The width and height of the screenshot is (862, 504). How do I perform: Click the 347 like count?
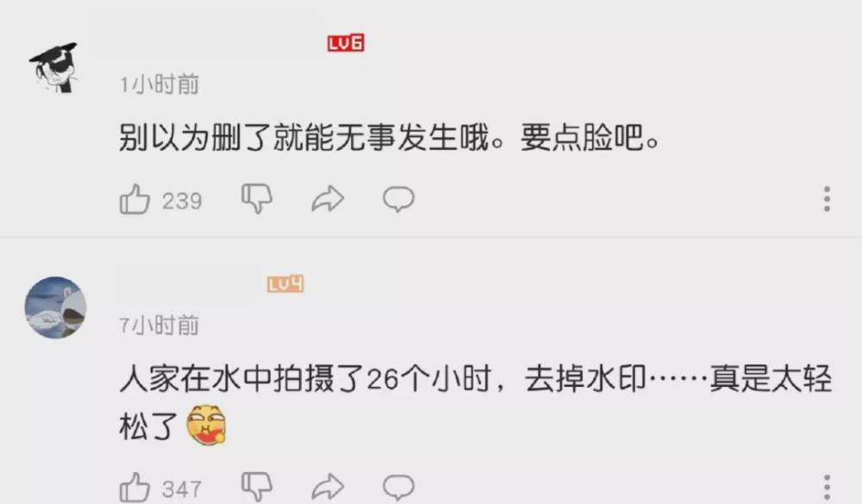182,489
